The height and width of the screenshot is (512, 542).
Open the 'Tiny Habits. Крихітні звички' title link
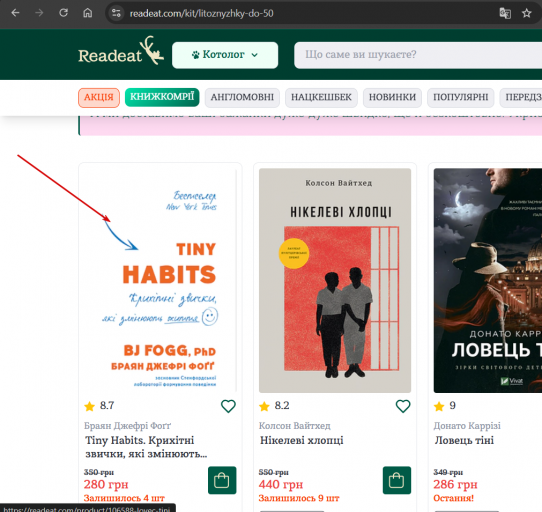coord(146,447)
